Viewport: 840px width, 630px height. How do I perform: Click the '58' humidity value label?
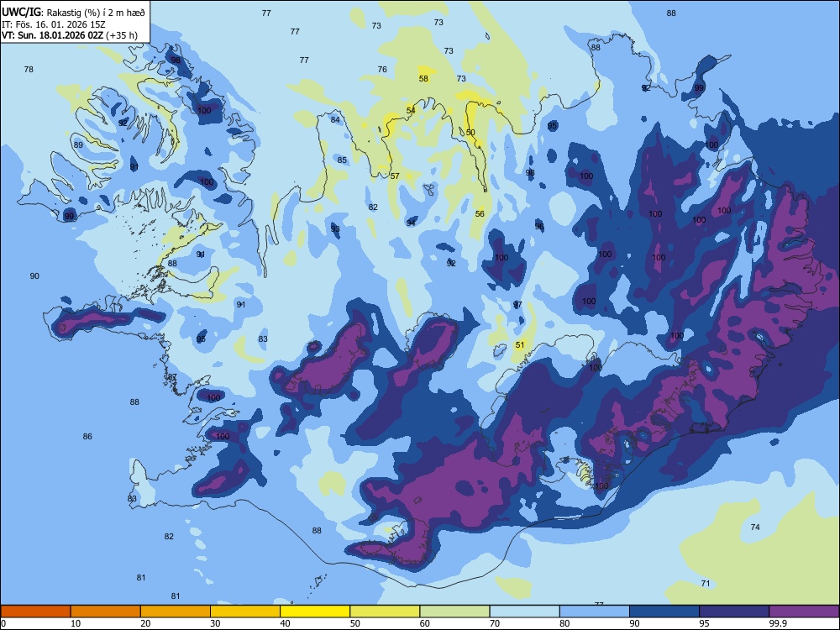(423, 79)
